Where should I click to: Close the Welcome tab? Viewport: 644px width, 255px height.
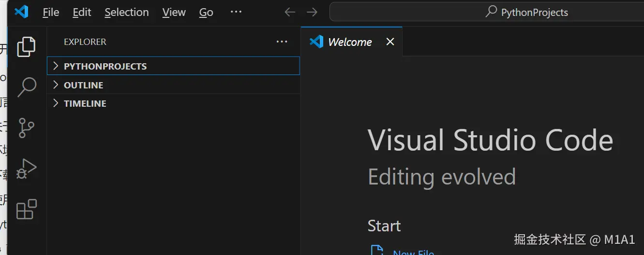390,42
